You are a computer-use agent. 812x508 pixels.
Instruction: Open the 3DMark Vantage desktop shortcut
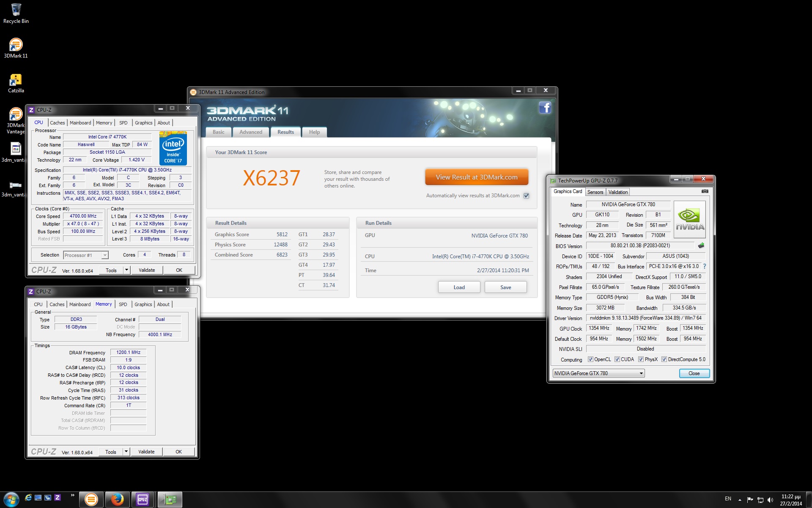point(16,121)
